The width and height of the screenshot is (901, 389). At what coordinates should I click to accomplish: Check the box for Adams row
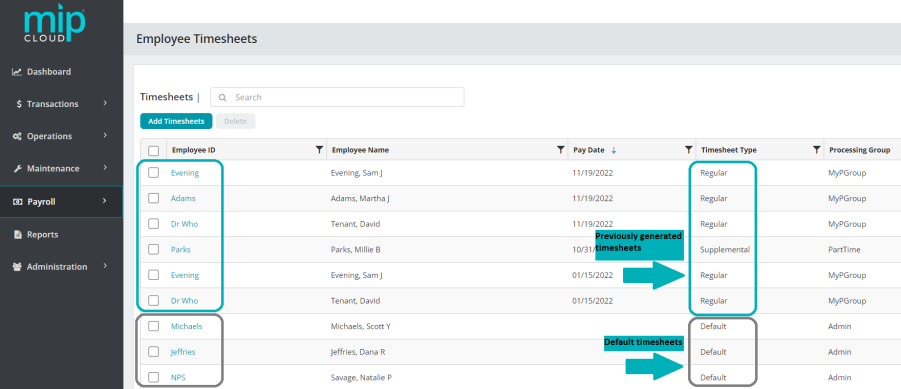pos(153,198)
